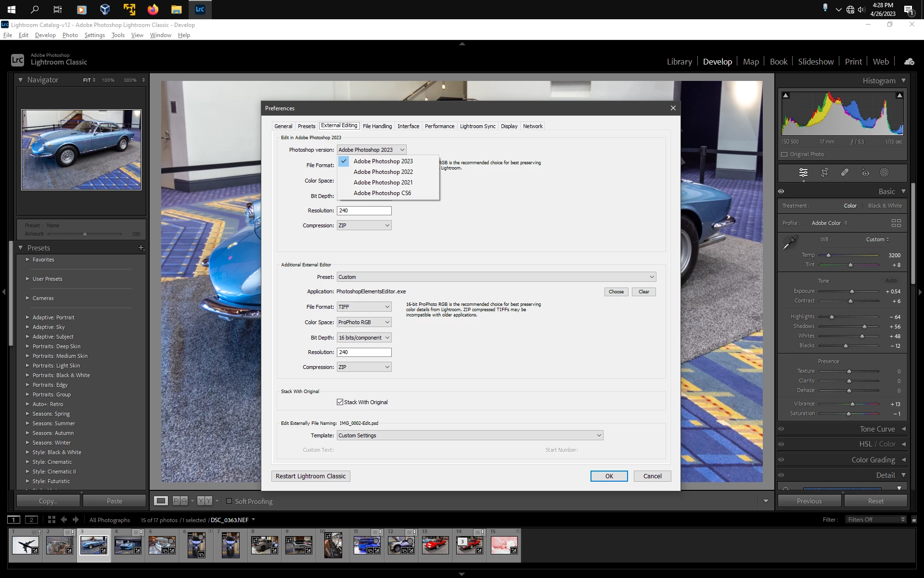Select the Crop overlay tool icon
Viewport: 924px width, 578px height.
click(824, 172)
